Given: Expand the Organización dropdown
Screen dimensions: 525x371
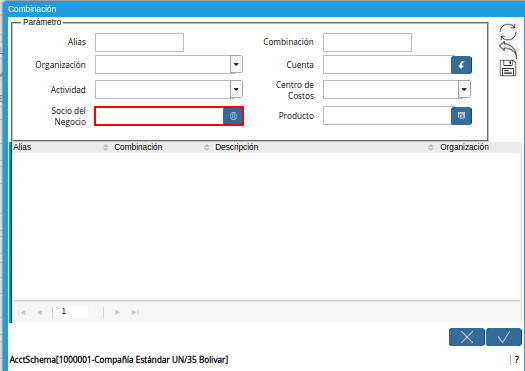Looking at the screenshot, I should tap(236, 64).
